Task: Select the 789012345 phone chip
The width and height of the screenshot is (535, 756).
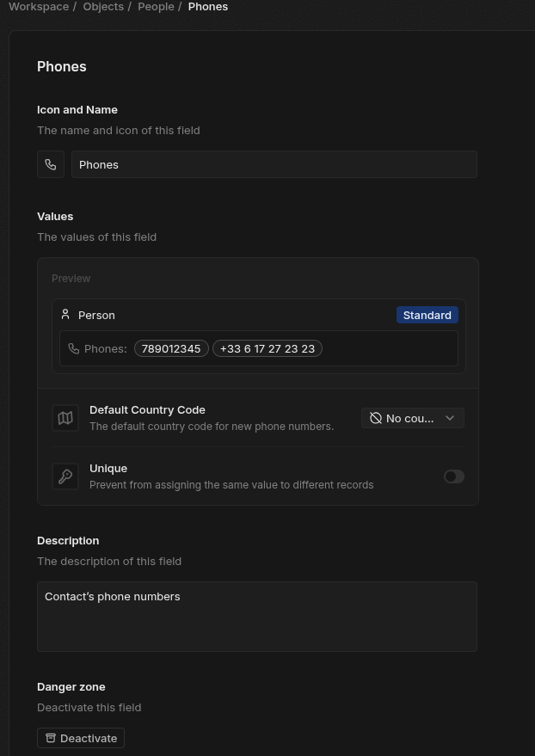Action: pos(171,348)
